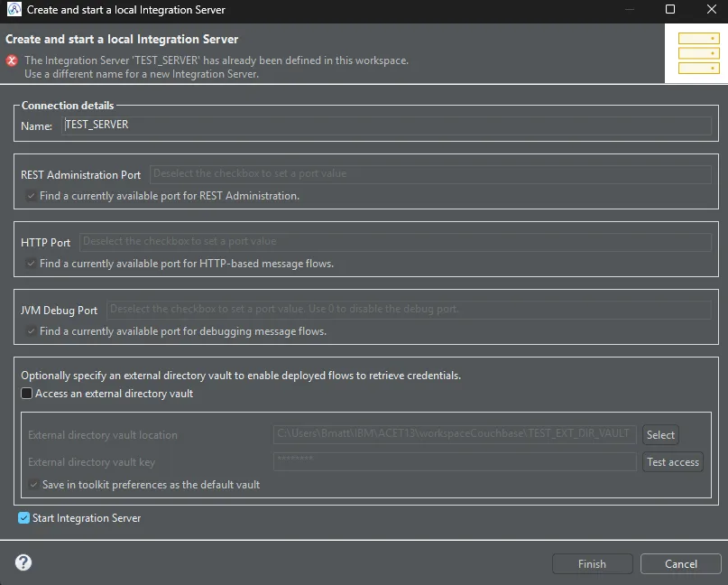Click the 'JVM Debug Port' label
Image resolution: width=728 pixels, height=585 pixels.
(x=59, y=311)
